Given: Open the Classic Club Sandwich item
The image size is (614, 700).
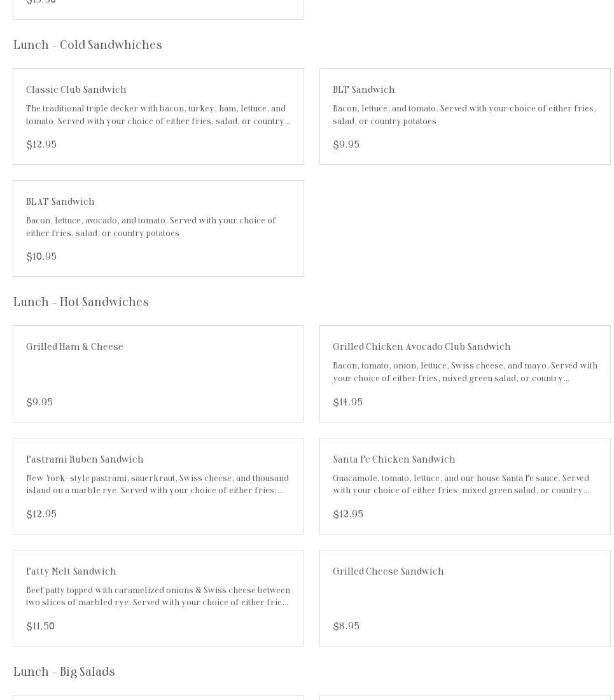Looking at the screenshot, I should click(x=76, y=90).
